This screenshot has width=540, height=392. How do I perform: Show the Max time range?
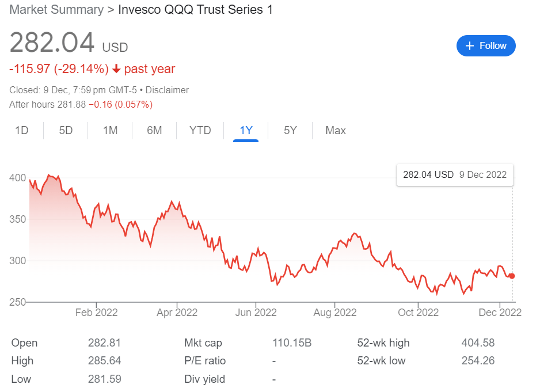(336, 131)
